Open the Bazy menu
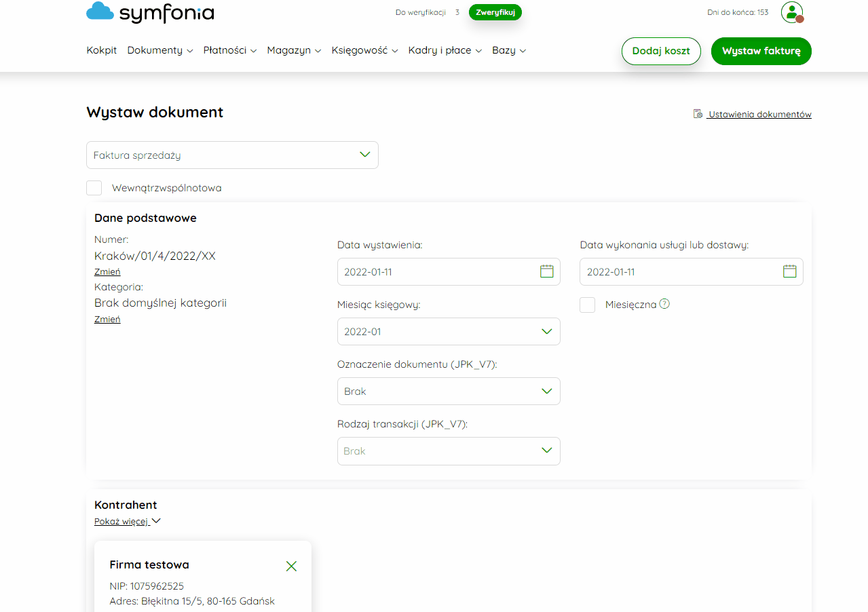Screen dimensions: 868x612 click(509, 50)
